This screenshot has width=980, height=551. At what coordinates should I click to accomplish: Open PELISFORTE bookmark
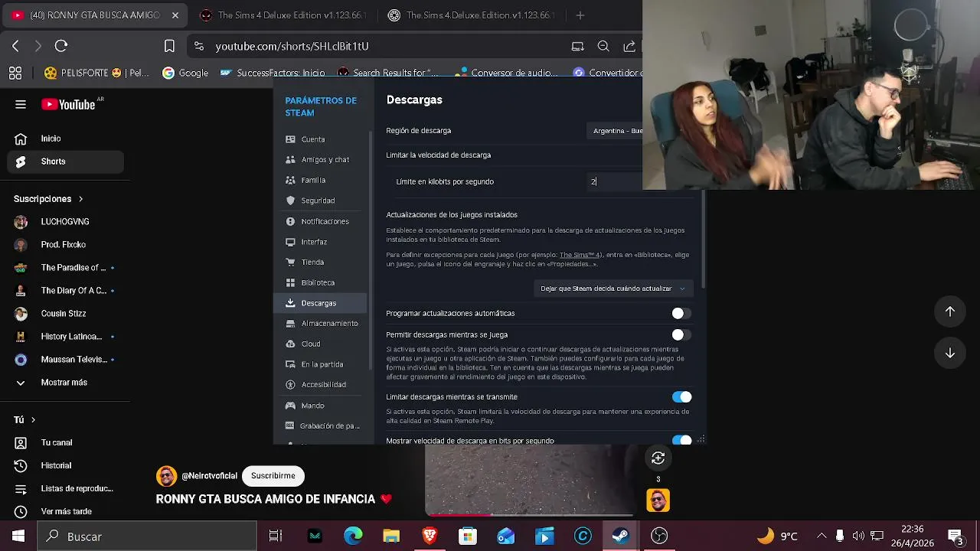[96, 73]
